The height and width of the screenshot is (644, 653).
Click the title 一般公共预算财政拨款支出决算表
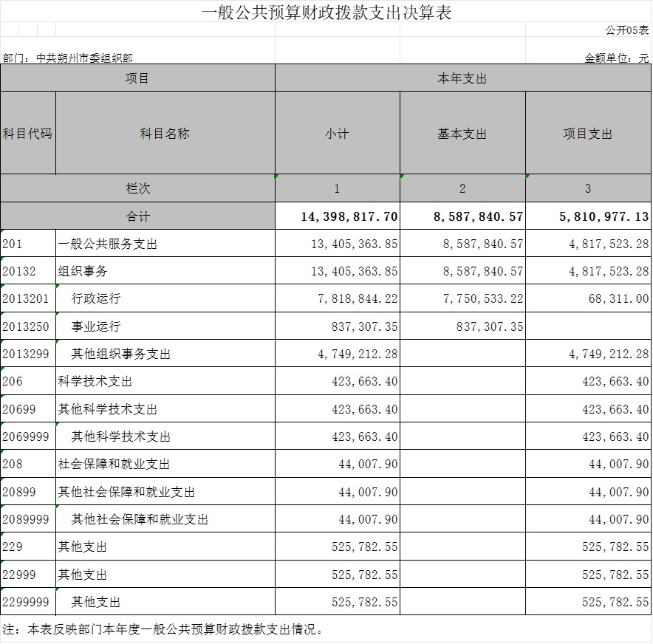(326, 13)
